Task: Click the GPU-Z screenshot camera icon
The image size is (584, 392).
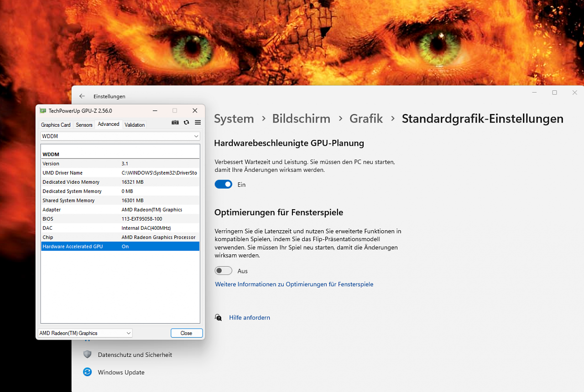Action: click(x=175, y=123)
